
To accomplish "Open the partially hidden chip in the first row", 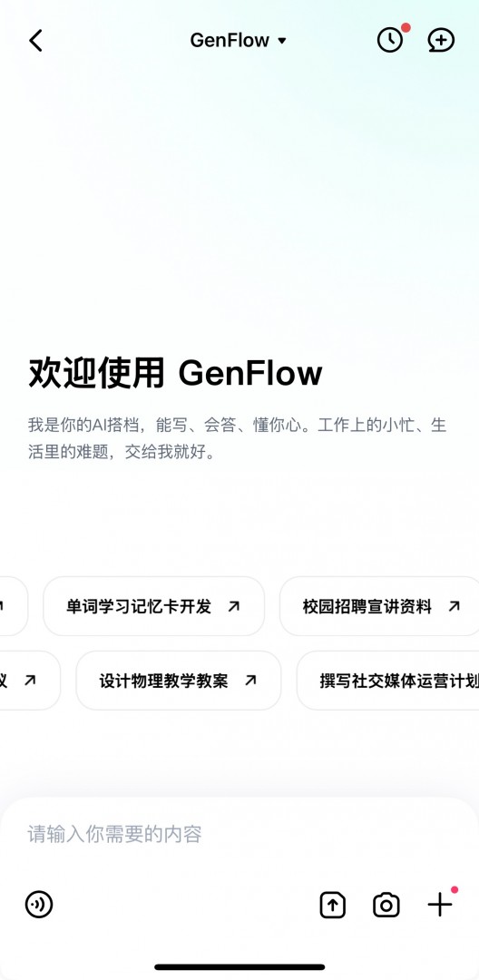I will 13,606.
